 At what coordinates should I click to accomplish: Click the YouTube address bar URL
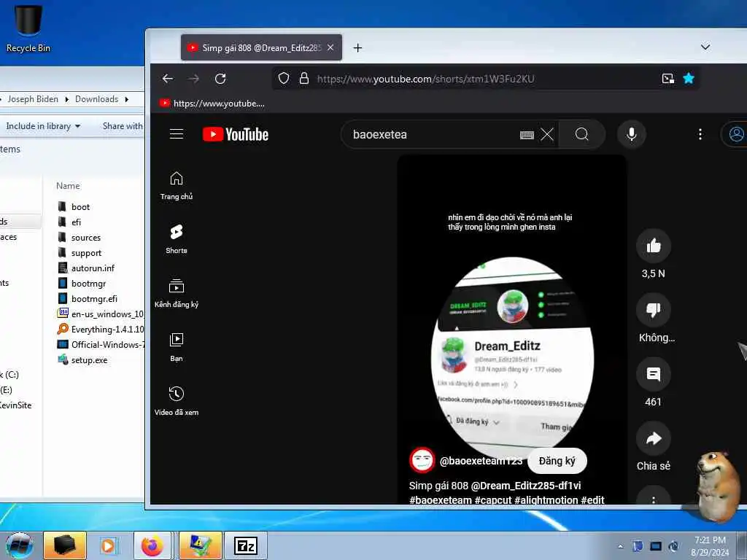coord(425,79)
